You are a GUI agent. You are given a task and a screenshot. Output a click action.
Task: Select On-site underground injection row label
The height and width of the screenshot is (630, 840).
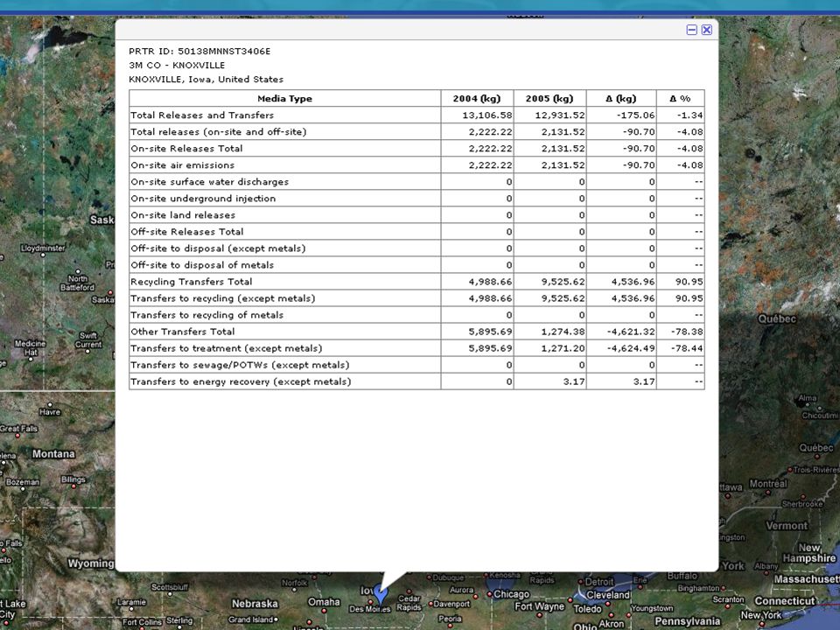(x=203, y=199)
